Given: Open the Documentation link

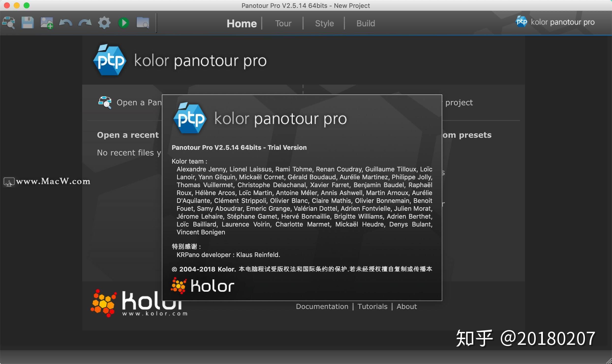Looking at the screenshot, I should (322, 306).
